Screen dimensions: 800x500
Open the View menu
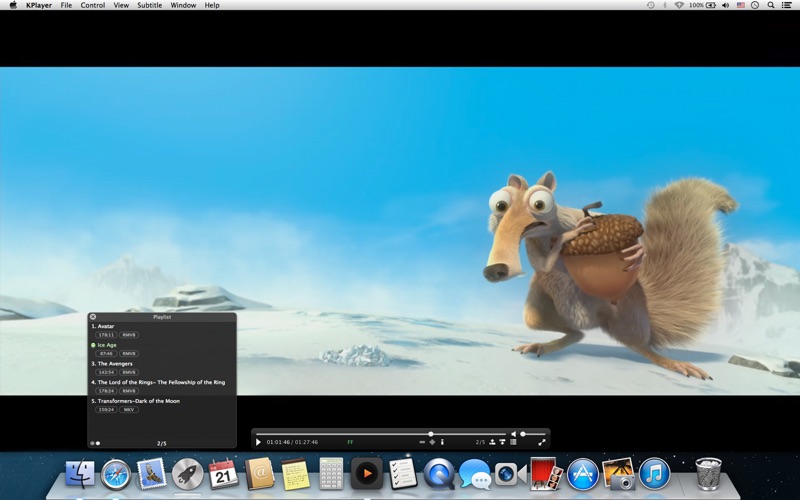pos(121,5)
